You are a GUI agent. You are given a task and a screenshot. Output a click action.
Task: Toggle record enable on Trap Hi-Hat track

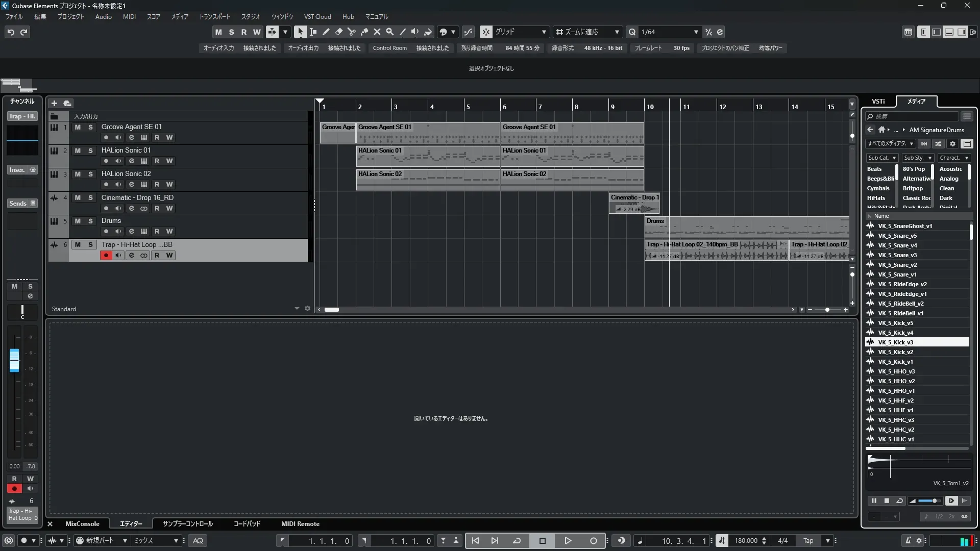click(x=106, y=255)
